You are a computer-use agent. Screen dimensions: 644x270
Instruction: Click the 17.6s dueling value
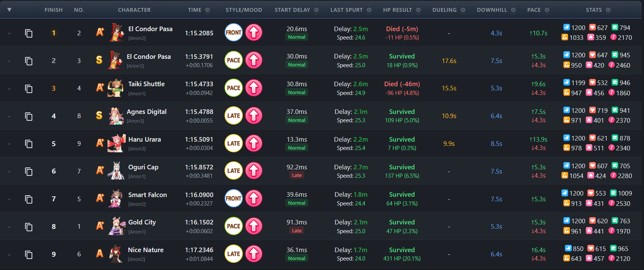pos(449,61)
